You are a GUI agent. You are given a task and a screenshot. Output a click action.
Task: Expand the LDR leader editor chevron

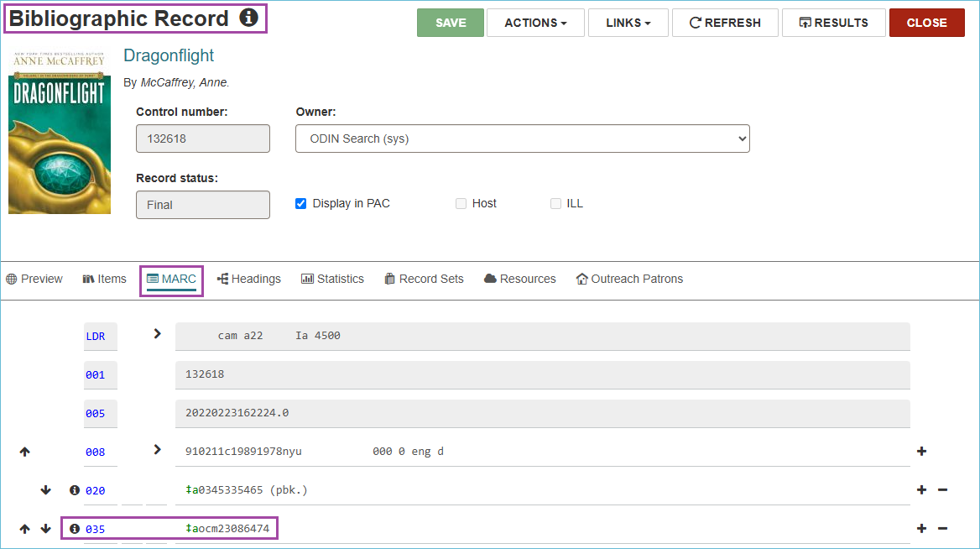click(158, 334)
